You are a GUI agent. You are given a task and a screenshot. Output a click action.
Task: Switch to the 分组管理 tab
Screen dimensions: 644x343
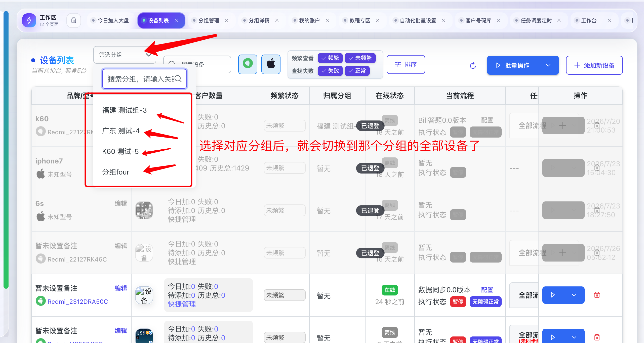[209, 21]
